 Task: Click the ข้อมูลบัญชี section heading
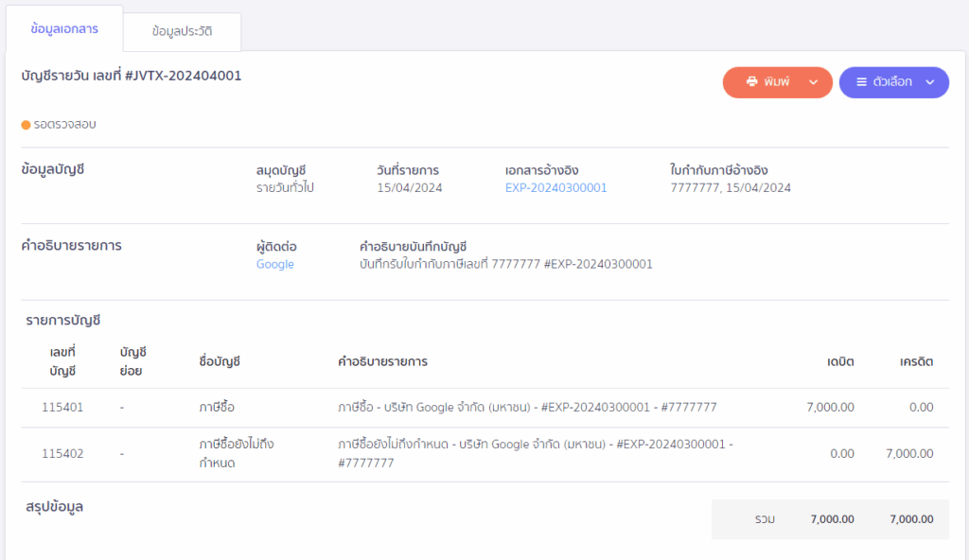(x=53, y=169)
